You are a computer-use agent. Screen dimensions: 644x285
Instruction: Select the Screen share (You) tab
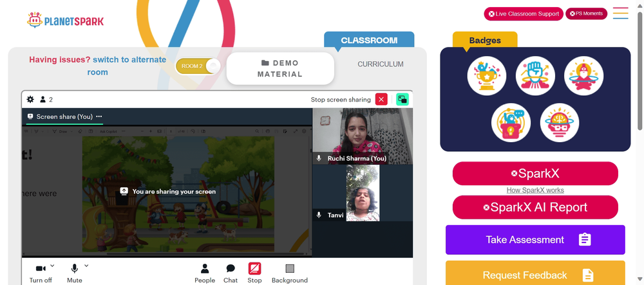[x=64, y=116]
